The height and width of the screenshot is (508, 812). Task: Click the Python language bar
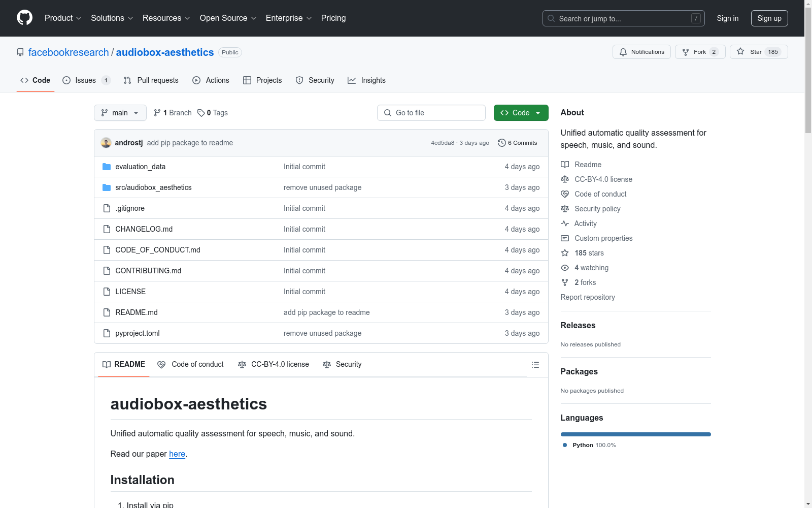[636, 434]
